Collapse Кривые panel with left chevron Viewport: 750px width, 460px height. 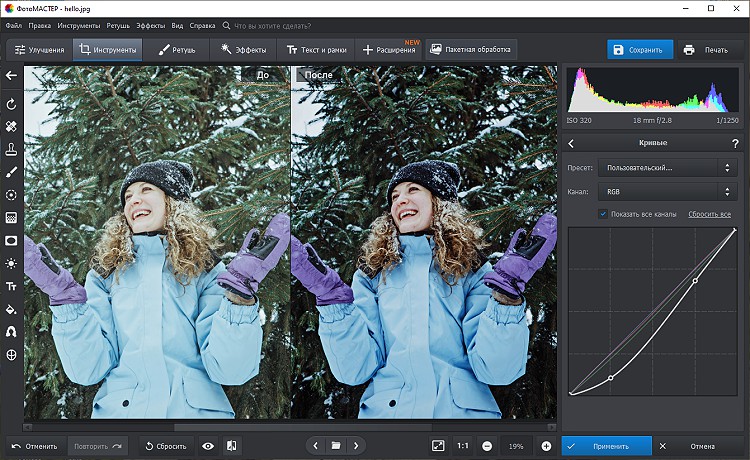(571, 143)
